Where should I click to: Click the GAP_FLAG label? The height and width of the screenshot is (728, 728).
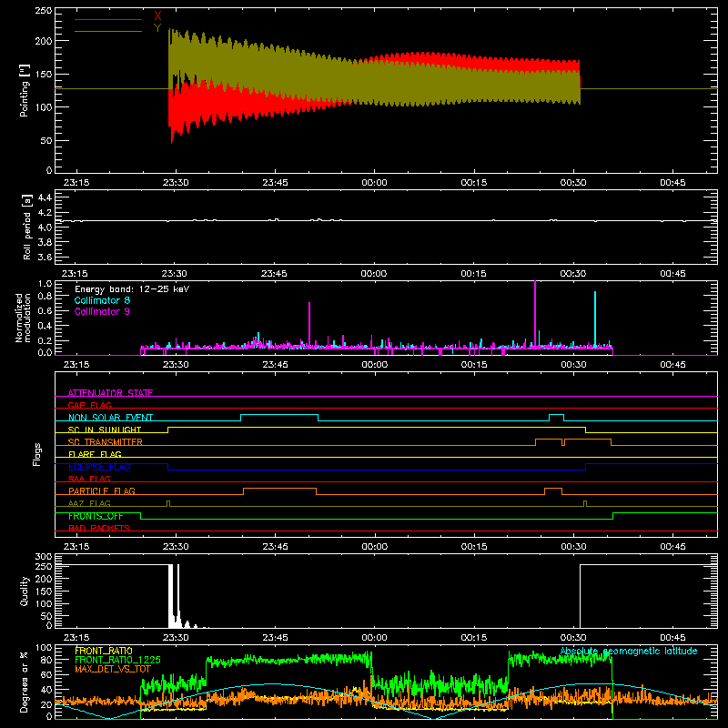89,405
